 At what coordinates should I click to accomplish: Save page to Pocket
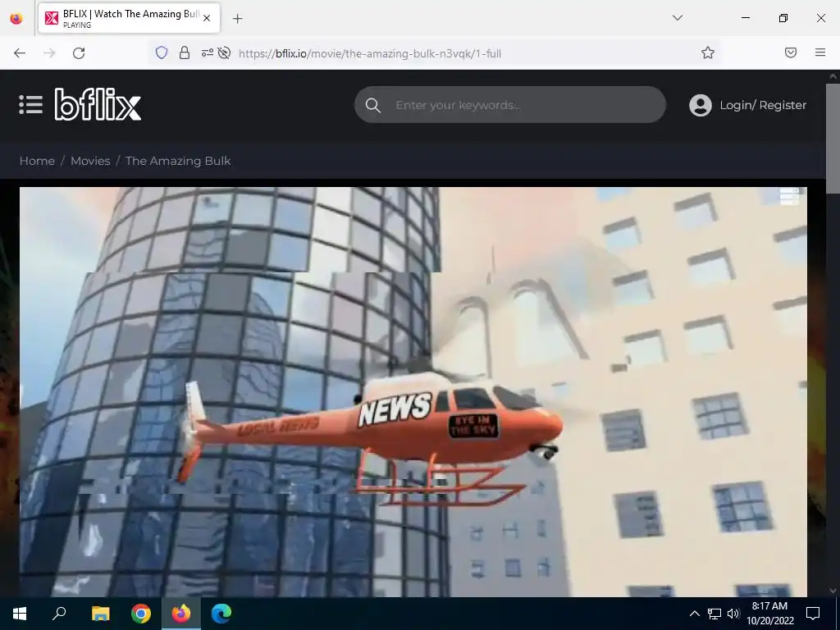pyautogui.click(x=791, y=52)
